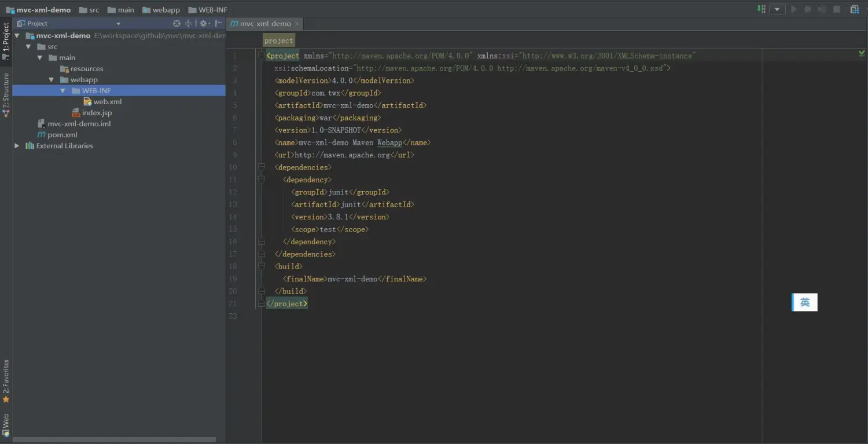Click the Make Project build icon
The width and height of the screenshot is (868, 444).
tap(762, 9)
